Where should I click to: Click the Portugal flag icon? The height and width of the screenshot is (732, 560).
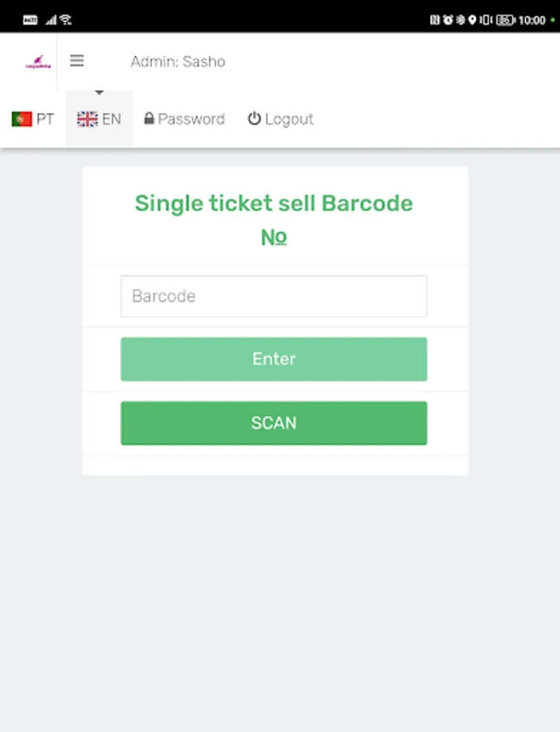coord(21,120)
